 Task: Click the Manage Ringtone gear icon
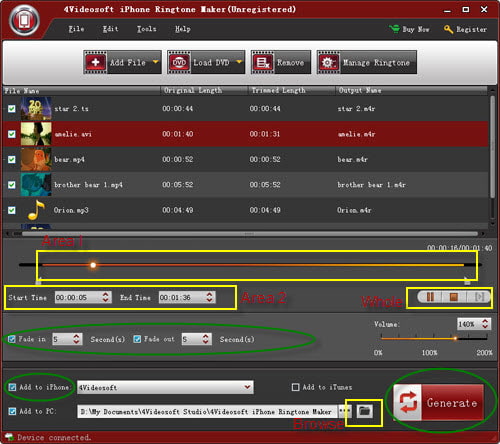point(328,62)
